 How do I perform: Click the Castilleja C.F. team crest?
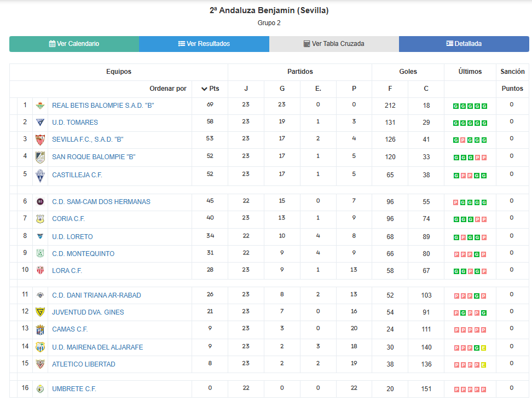[x=40, y=176]
